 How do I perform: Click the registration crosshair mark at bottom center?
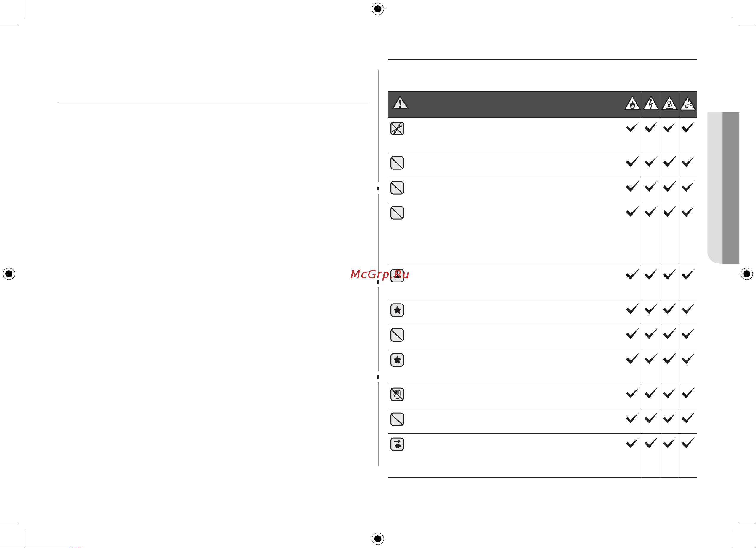378,538
